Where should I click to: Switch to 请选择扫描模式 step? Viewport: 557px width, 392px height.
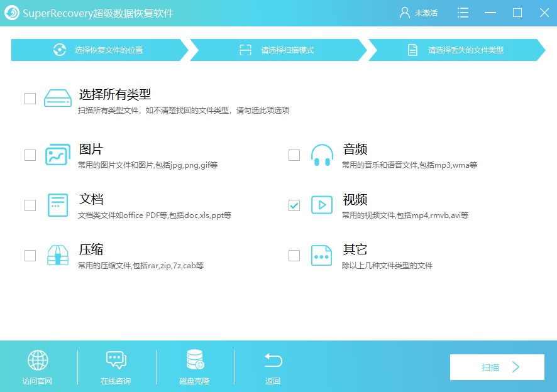(x=278, y=50)
